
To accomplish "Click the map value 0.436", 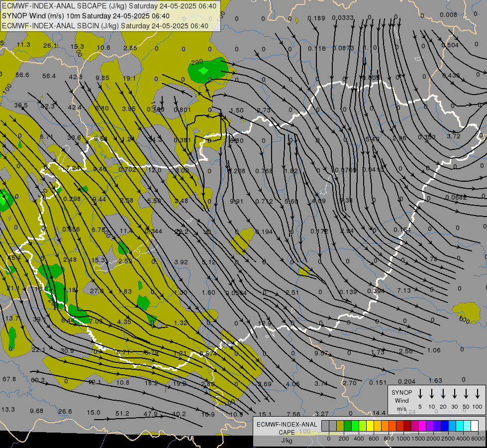I will click(x=451, y=75).
